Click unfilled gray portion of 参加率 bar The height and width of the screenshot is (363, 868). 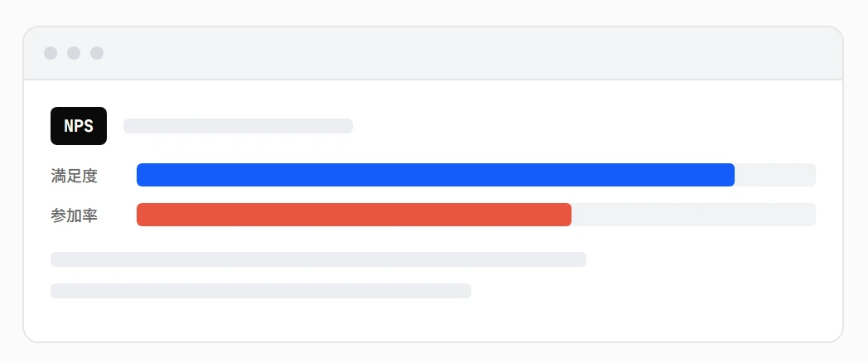[x=693, y=215]
